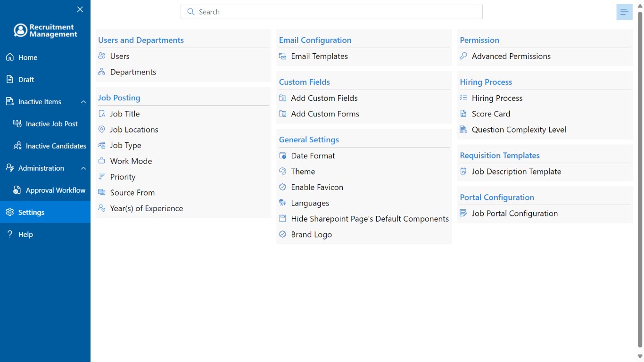The height and width of the screenshot is (362, 644).
Task: Collapse the Administration section chevron
Action: click(x=83, y=168)
